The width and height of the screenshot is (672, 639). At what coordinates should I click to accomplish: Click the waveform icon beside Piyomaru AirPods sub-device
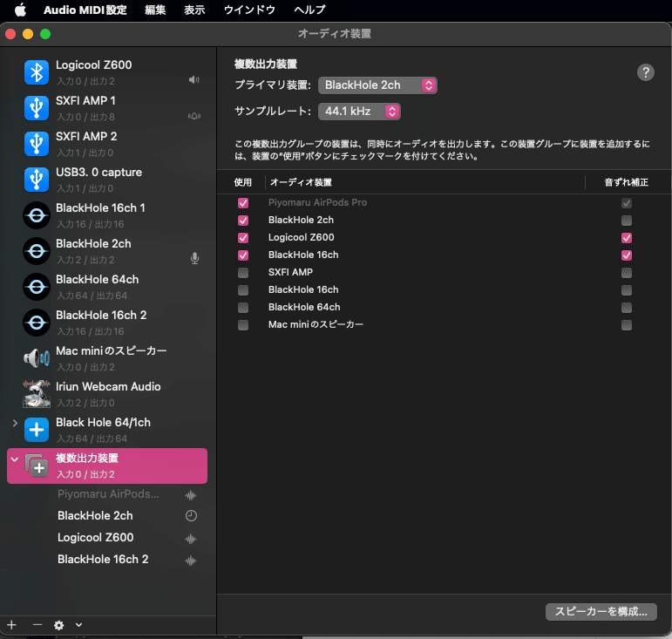coord(191,495)
